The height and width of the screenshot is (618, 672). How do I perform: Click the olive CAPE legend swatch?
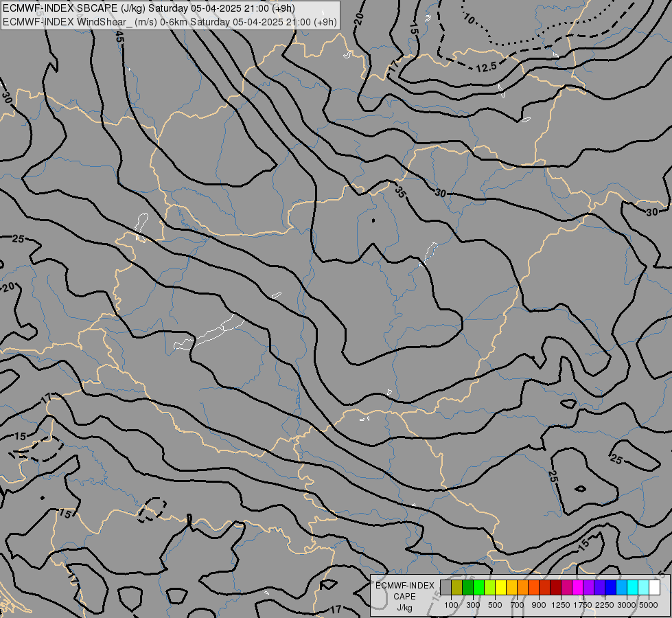457,587
